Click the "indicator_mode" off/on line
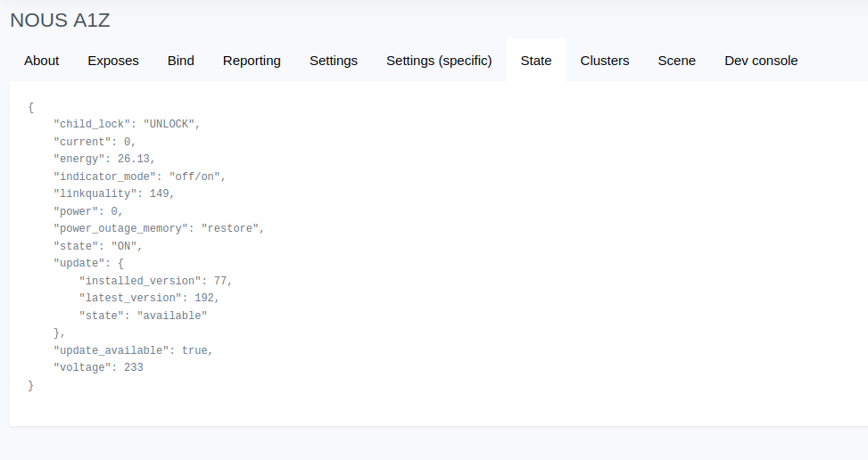 coord(139,177)
